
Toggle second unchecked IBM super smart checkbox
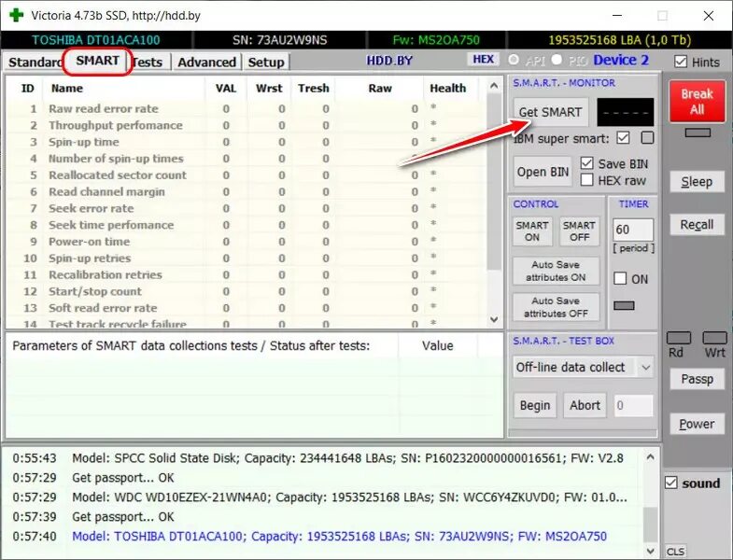[x=647, y=138]
